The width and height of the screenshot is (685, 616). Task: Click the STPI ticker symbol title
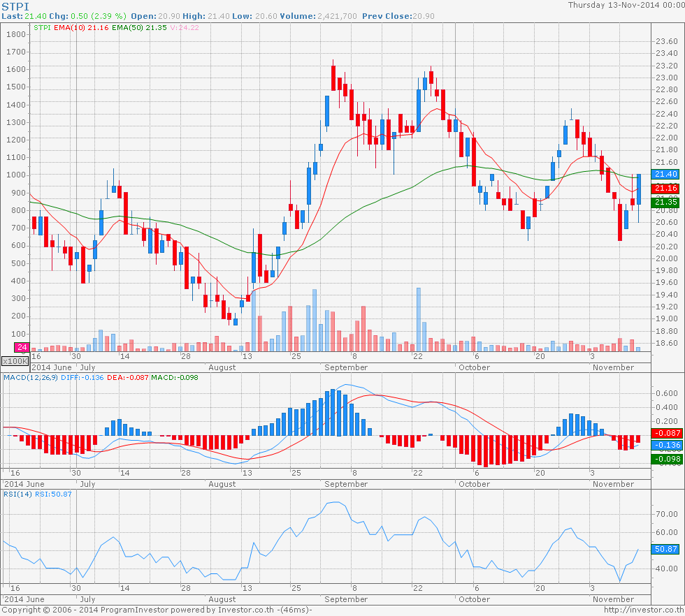click(x=15, y=6)
